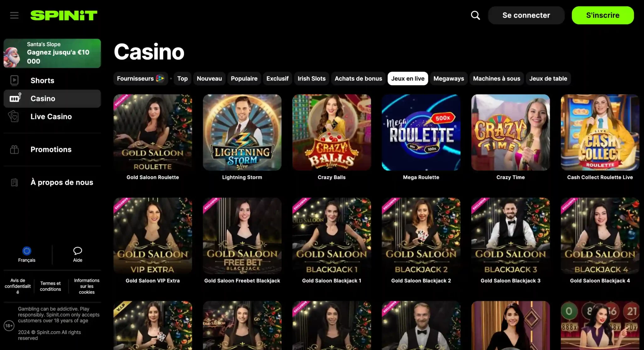Select the Jeux en live tab
This screenshot has height=350, width=644.
(x=408, y=79)
